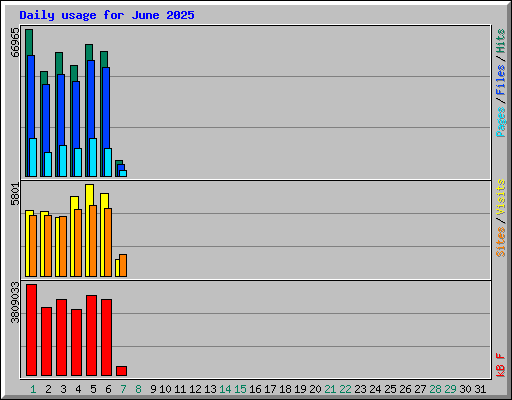Click day 22 on the x-axis
Image resolution: width=512 pixels, height=400 pixels.
pos(345,389)
